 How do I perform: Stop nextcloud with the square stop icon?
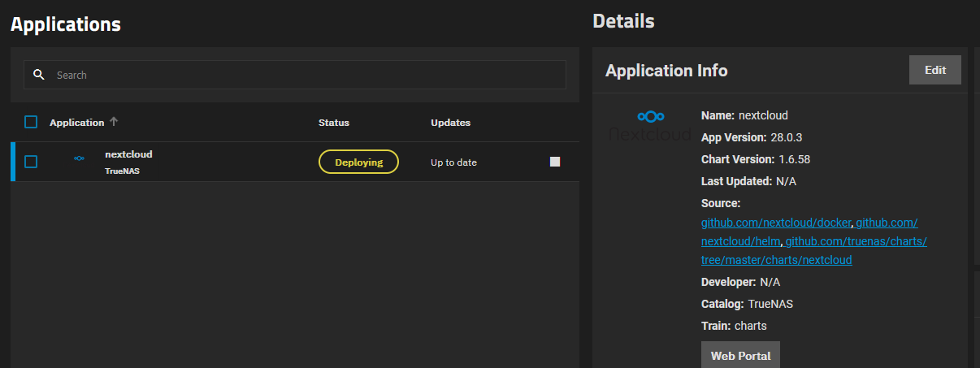(555, 162)
